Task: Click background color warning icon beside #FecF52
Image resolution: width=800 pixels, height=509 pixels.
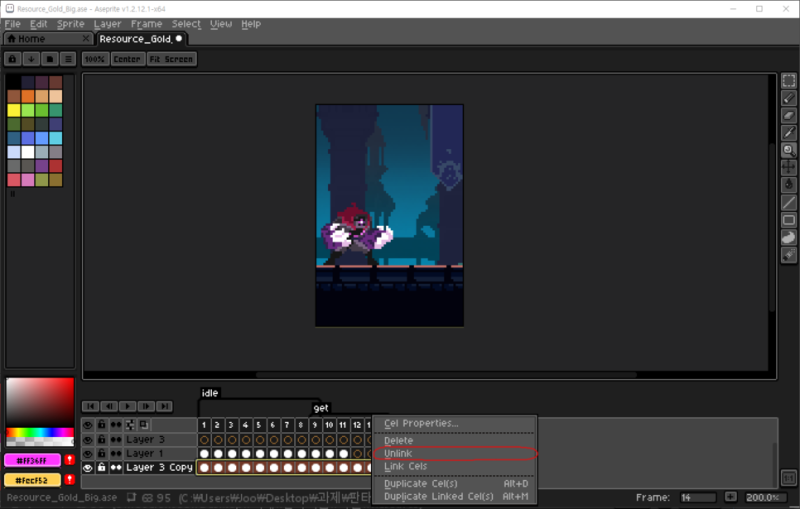Action: pyautogui.click(x=69, y=480)
